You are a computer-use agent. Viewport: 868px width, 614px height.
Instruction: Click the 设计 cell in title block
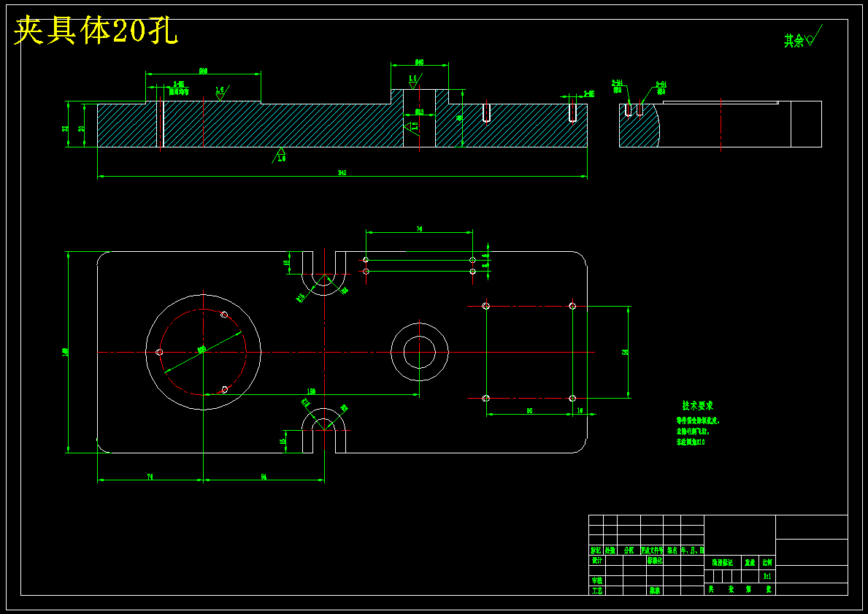click(x=596, y=560)
